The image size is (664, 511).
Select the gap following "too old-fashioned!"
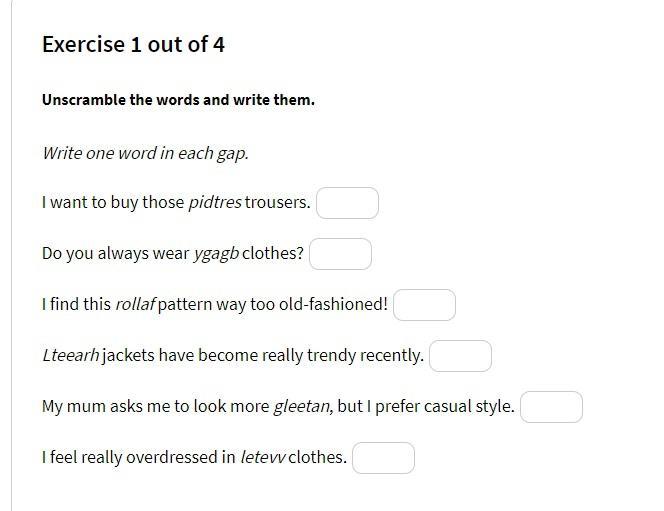[424, 305]
